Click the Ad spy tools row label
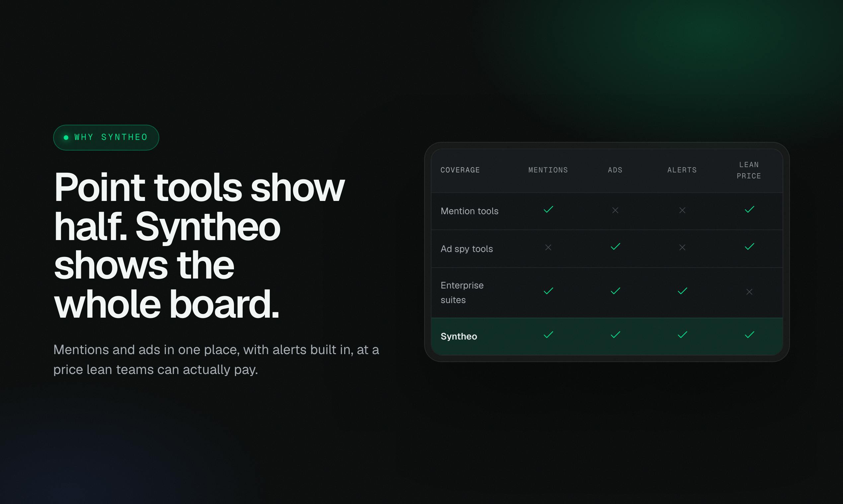The height and width of the screenshot is (504, 843). (x=467, y=249)
